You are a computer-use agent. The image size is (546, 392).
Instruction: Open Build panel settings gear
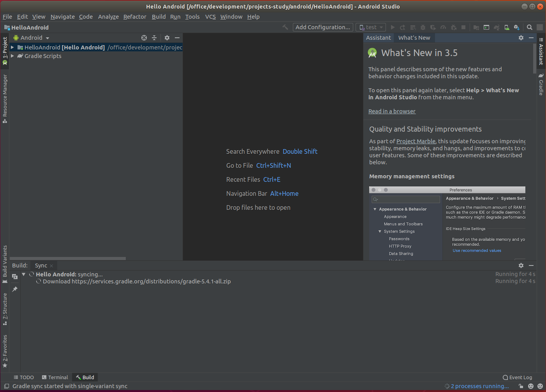[x=521, y=265]
